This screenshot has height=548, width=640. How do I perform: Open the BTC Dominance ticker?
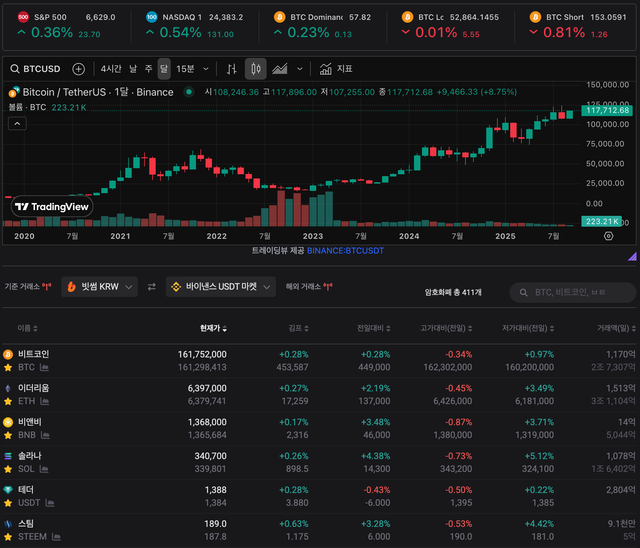[323, 25]
